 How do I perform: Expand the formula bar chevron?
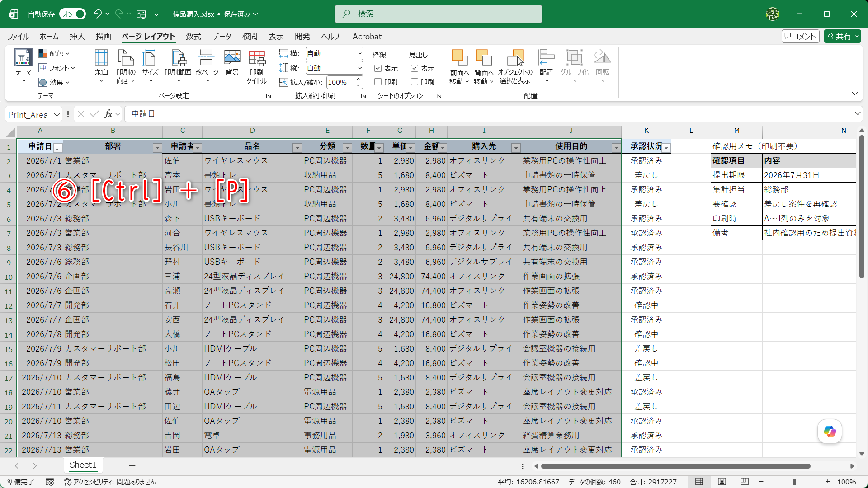pyautogui.click(x=857, y=114)
